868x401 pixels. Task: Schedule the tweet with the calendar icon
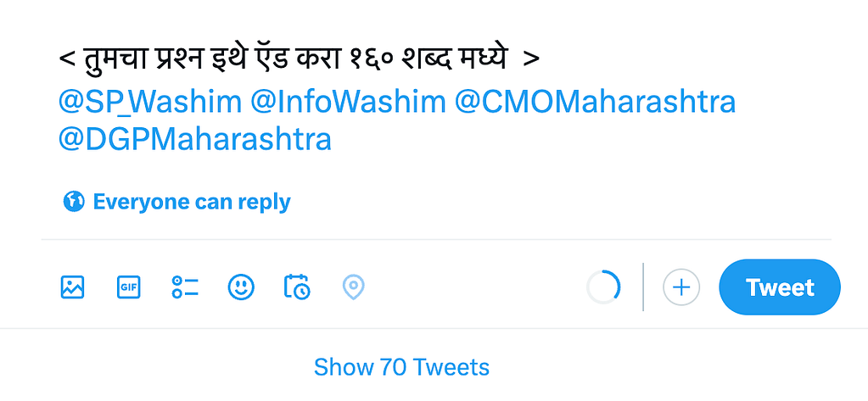297,287
